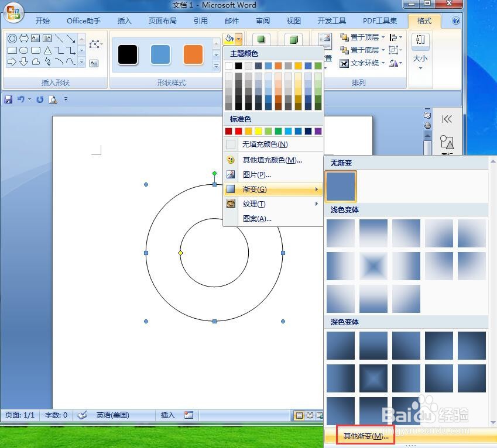Image resolution: width=497 pixels, height=448 pixels.
Task: Choose 图案(A)... fill option
Action: click(x=273, y=219)
